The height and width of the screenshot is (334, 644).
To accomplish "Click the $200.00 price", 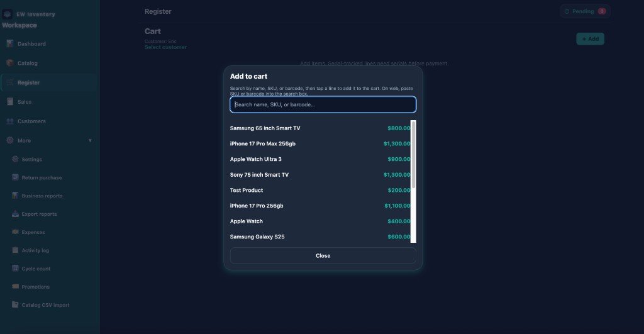I will click(x=399, y=190).
